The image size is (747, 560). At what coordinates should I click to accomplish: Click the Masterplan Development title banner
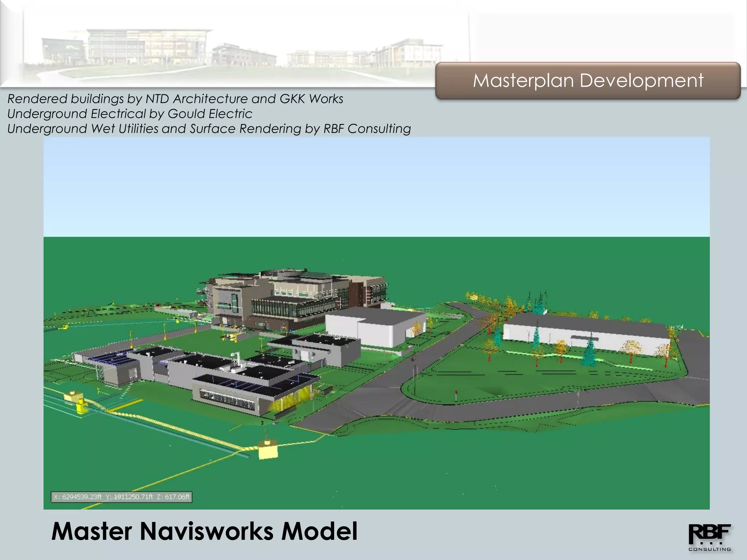(588, 81)
